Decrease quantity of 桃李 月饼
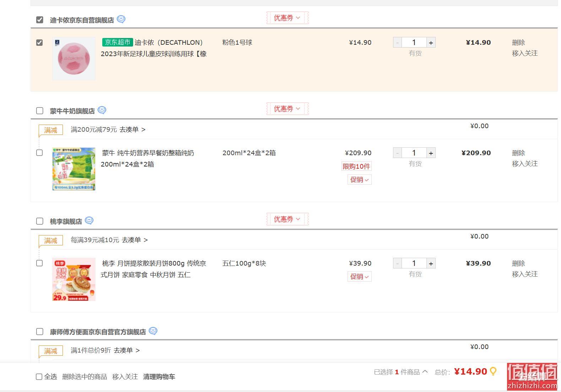The height and width of the screenshot is (392, 561). point(397,263)
